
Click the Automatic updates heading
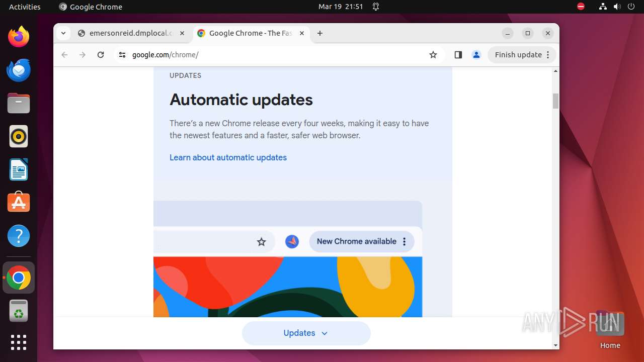click(x=241, y=100)
